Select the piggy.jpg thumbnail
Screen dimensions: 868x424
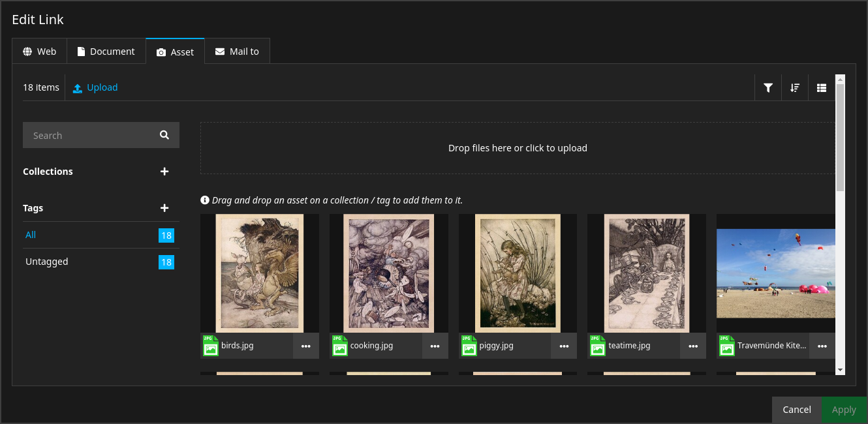[518, 273]
